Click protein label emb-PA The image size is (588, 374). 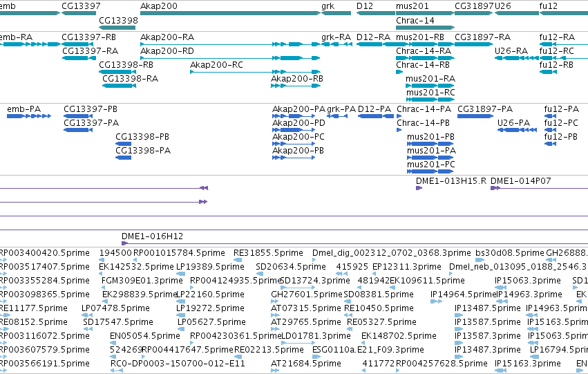pos(24,109)
